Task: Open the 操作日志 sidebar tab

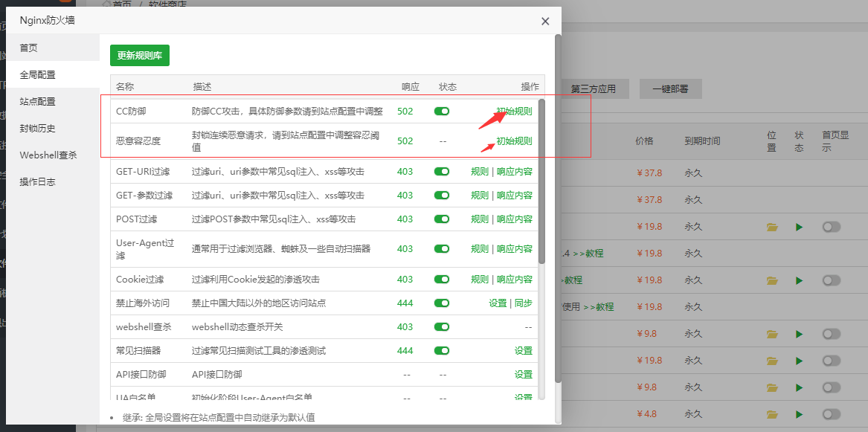Action: pyautogui.click(x=38, y=182)
